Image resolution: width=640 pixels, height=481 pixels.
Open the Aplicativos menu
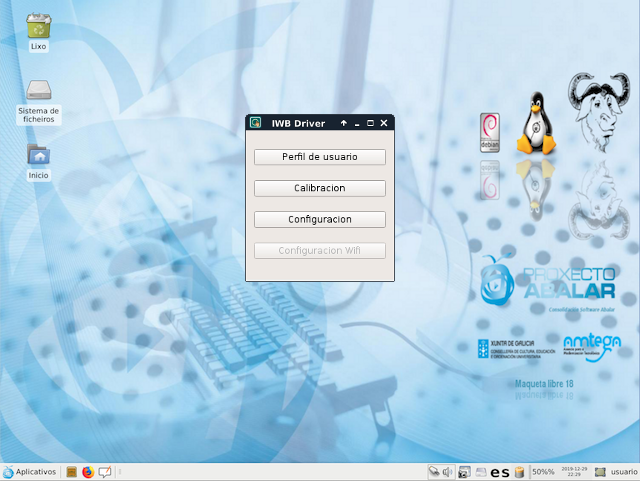point(30,472)
